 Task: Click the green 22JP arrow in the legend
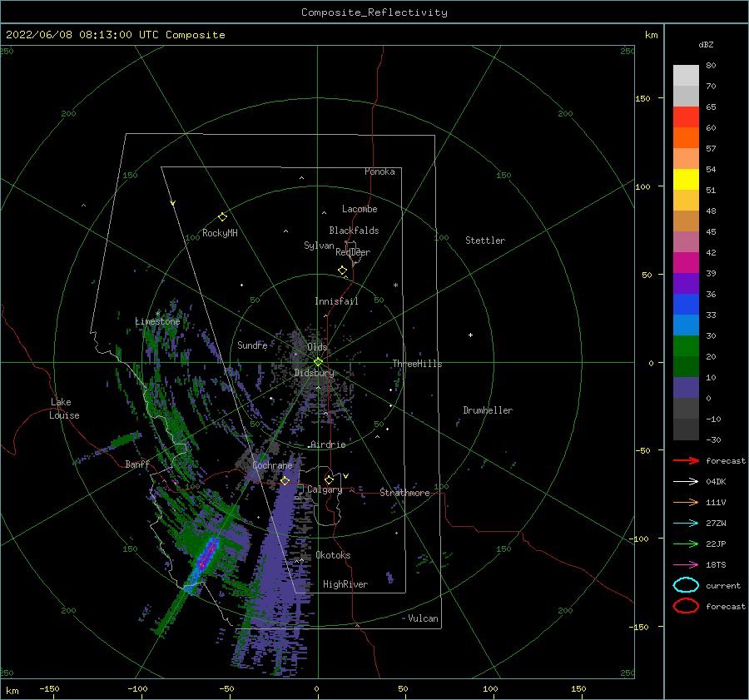click(x=686, y=544)
